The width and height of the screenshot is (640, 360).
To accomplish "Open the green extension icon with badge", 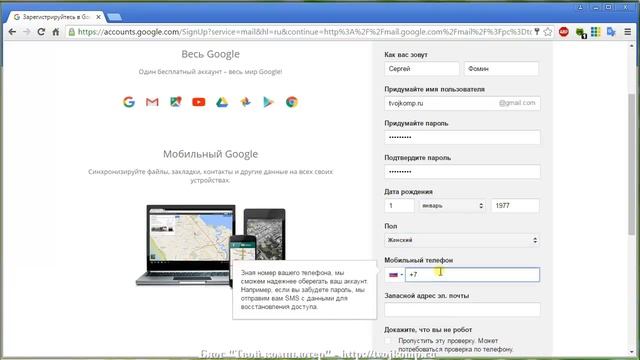I will [x=580, y=32].
